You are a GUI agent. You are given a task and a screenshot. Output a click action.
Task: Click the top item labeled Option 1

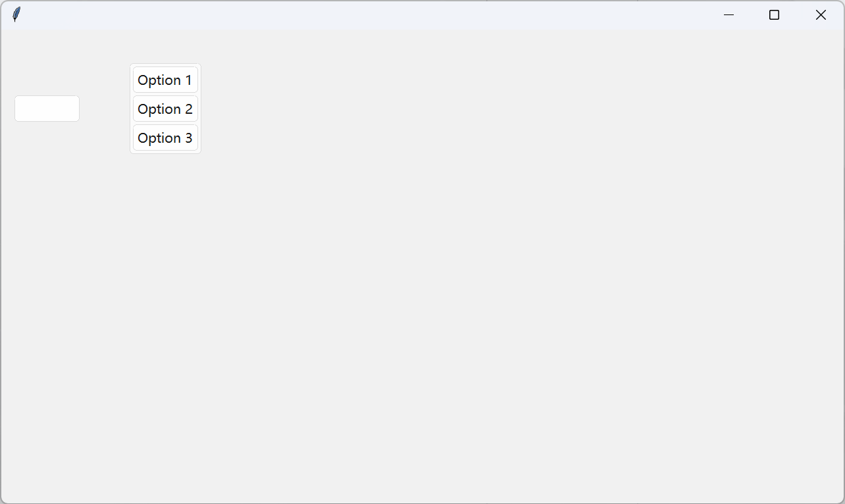click(x=165, y=80)
